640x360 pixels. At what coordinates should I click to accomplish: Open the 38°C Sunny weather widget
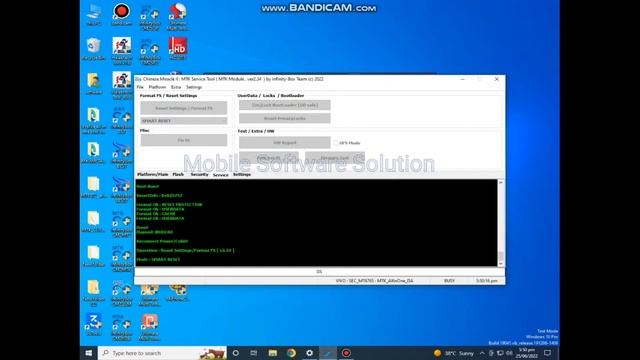tap(453, 353)
